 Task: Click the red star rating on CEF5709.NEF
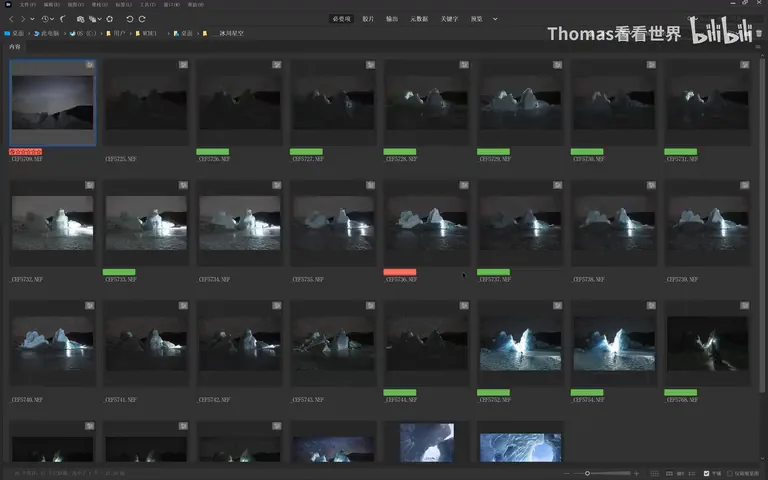tap(25, 152)
